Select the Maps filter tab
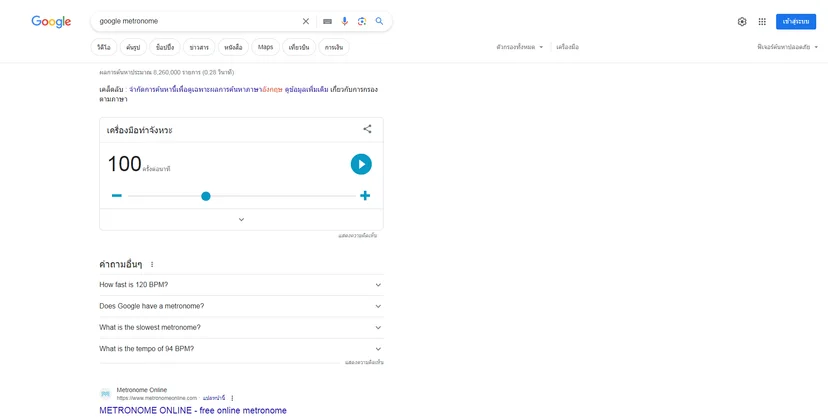This screenshot has height=419, width=828. tap(266, 47)
